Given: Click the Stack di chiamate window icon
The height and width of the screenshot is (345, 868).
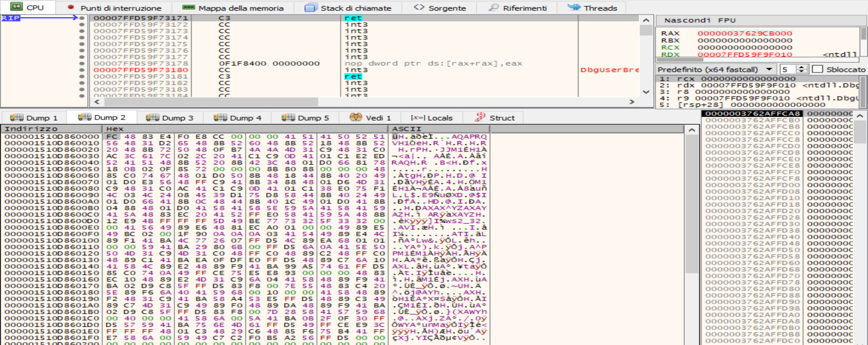Looking at the screenshot, I should click(x=311, y=7).
